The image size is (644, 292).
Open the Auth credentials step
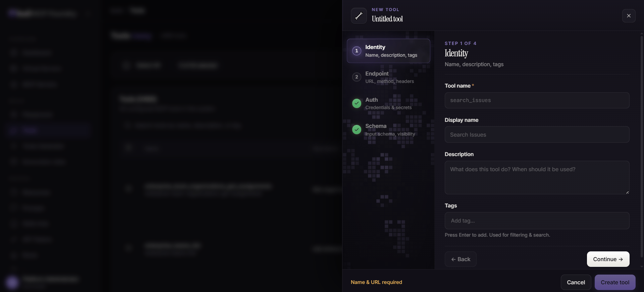(388, 103)
